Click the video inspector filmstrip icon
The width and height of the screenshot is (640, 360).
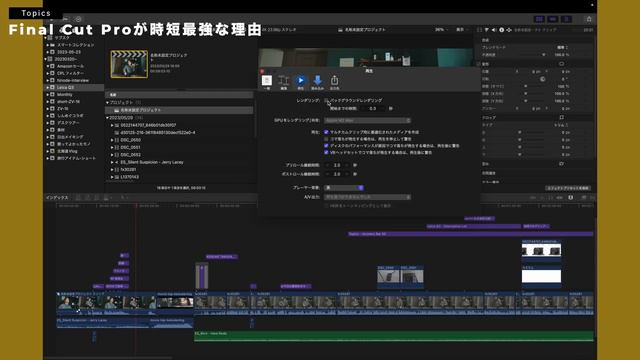pos(480,30)
